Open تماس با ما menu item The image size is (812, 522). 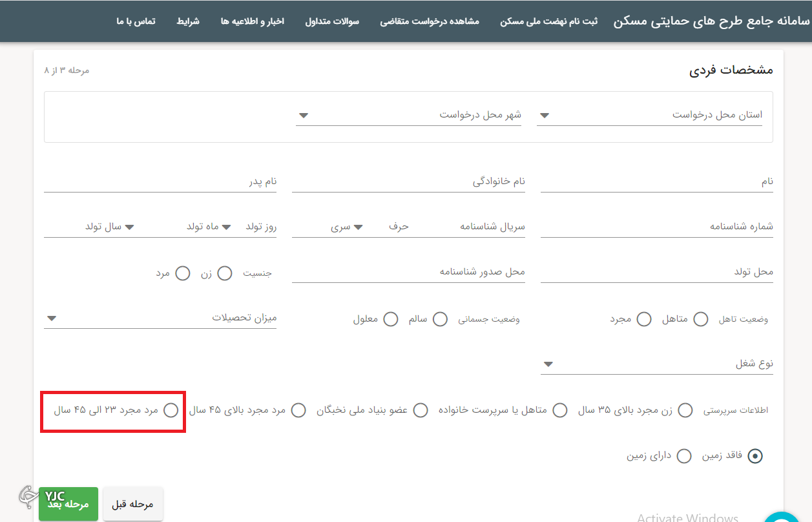pos(136,21)
